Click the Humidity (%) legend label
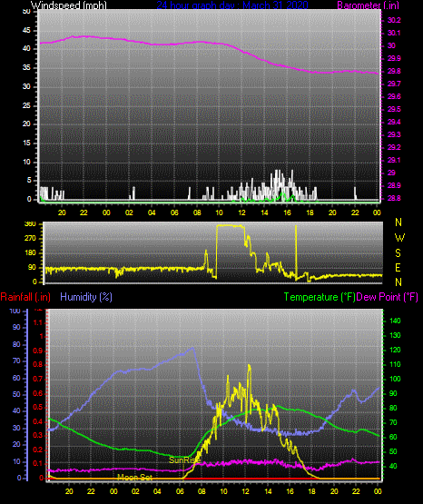 point(86,297)
